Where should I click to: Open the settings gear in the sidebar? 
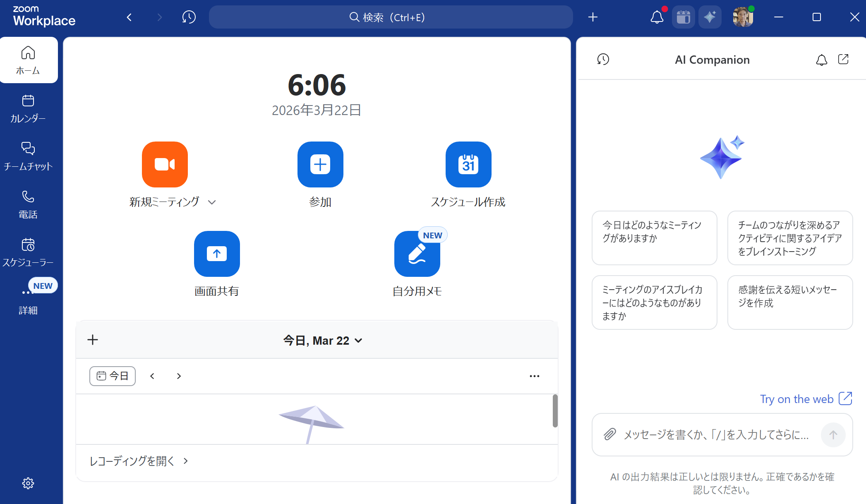tap(28, 483)
